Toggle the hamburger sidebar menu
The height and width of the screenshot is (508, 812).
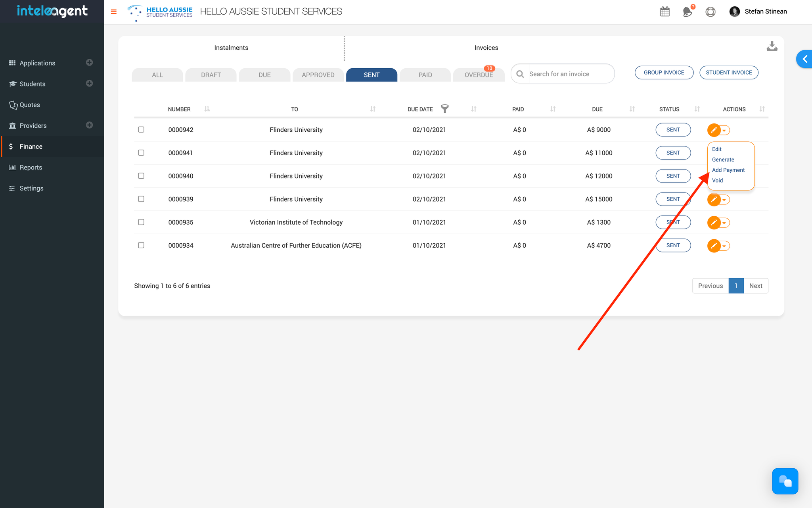click(114, 12)
